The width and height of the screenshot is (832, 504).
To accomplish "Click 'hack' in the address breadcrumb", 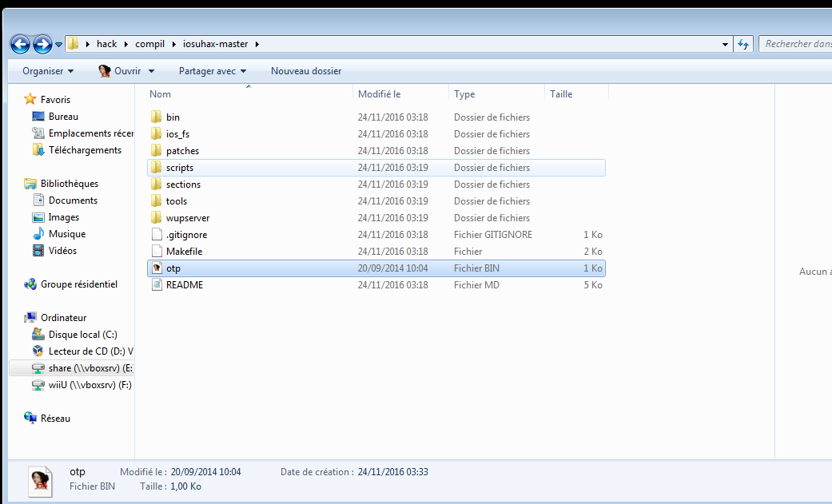I will 106,44.
